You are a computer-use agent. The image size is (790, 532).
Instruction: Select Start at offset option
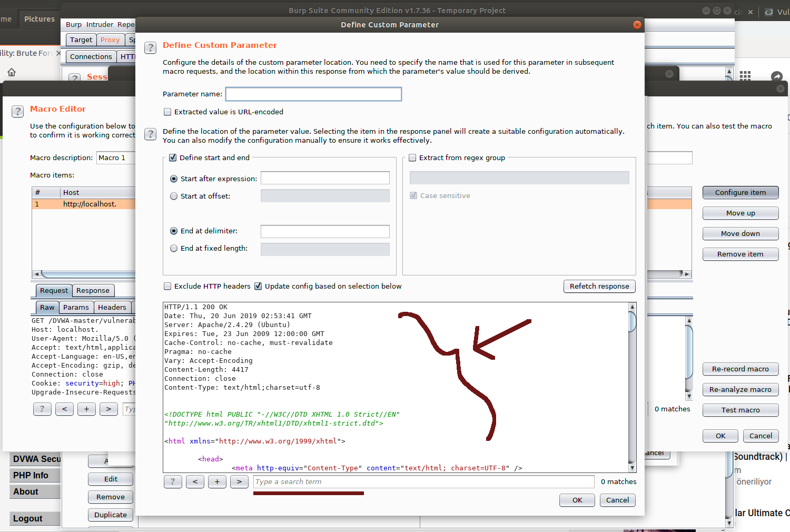tap(174, 196)
